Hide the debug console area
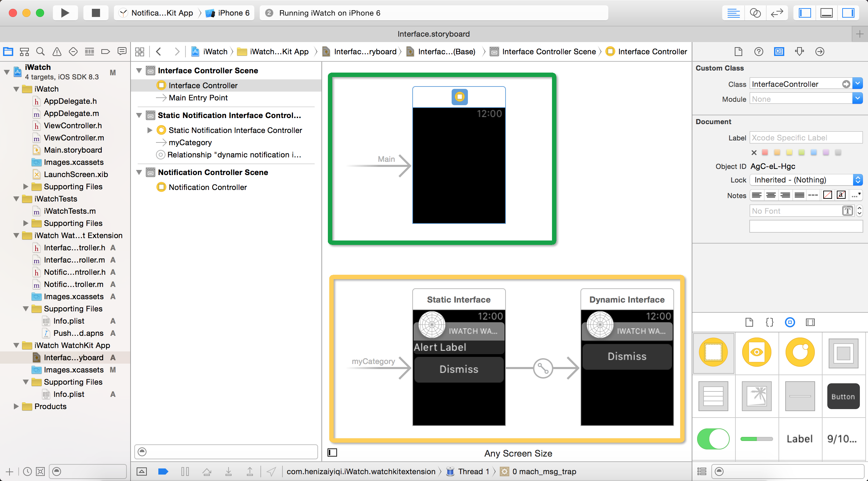 click(142, 472)
